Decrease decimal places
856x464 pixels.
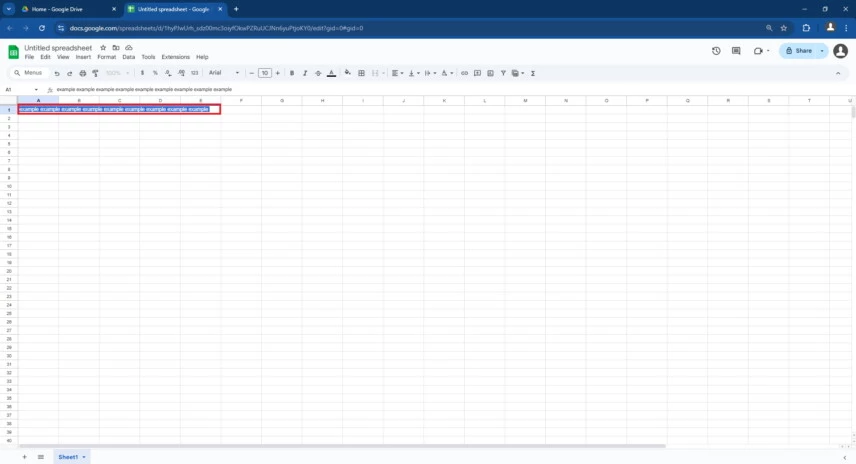168,73
